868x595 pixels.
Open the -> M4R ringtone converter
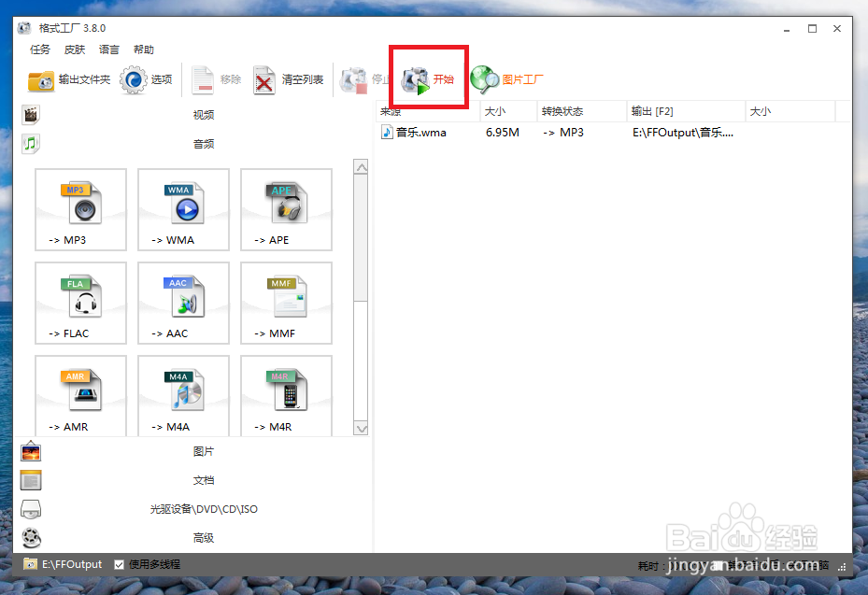point(286,395)
